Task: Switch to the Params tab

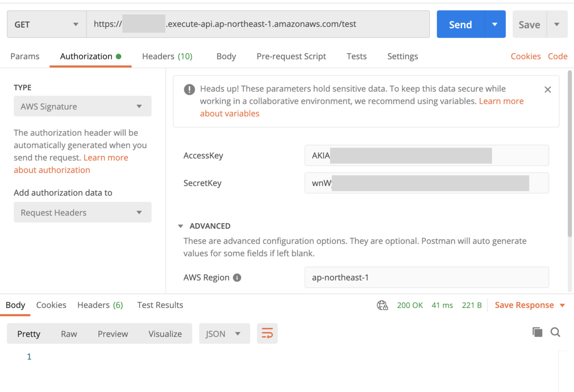Action: click(x=25, y=56)
